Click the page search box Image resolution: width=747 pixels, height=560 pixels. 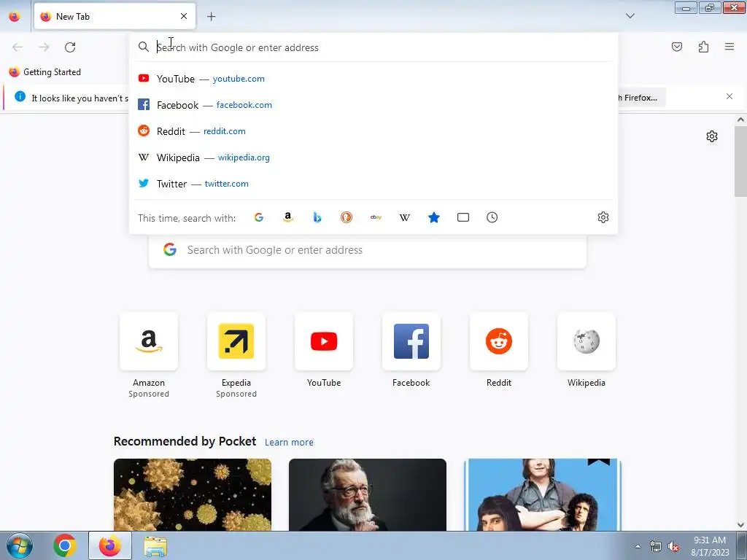pos(368,251)
